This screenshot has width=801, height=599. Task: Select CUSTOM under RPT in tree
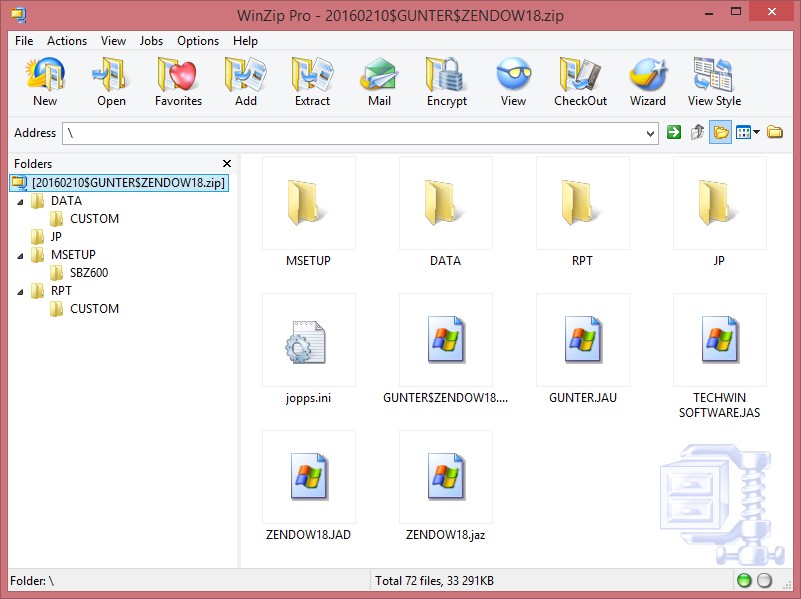click(95, 308)
